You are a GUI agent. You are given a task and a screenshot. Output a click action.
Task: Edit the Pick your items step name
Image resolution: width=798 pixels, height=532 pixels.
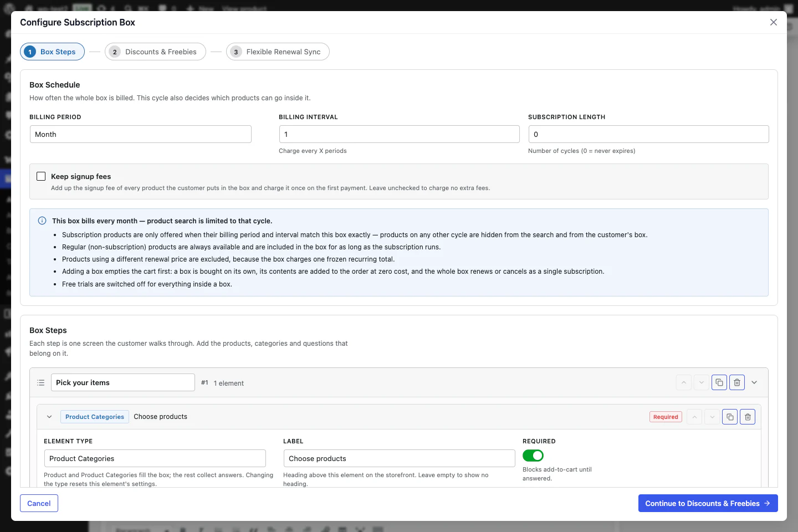point(123,382)
